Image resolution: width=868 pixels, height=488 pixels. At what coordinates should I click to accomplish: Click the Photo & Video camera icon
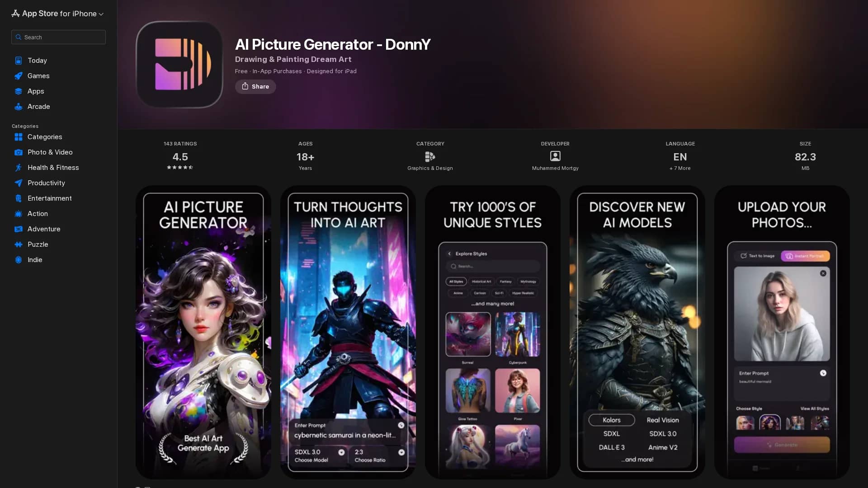click(x=19, y=152)
